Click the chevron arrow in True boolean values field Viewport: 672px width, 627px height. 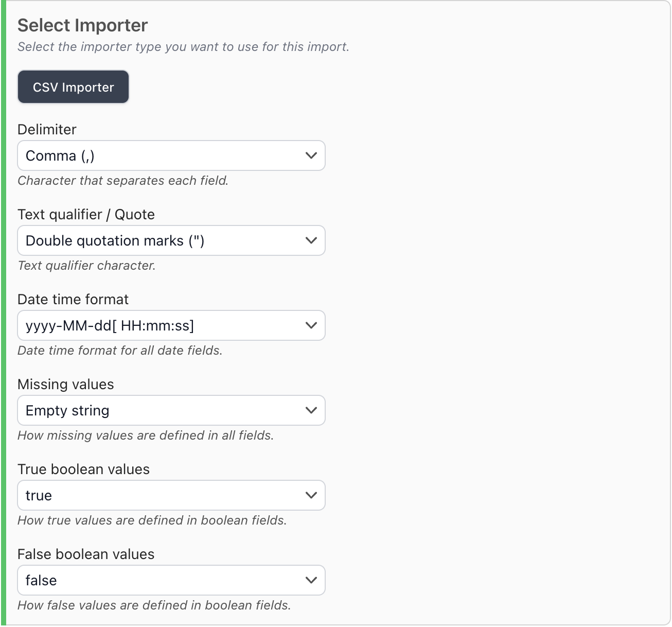coord(311,495)
